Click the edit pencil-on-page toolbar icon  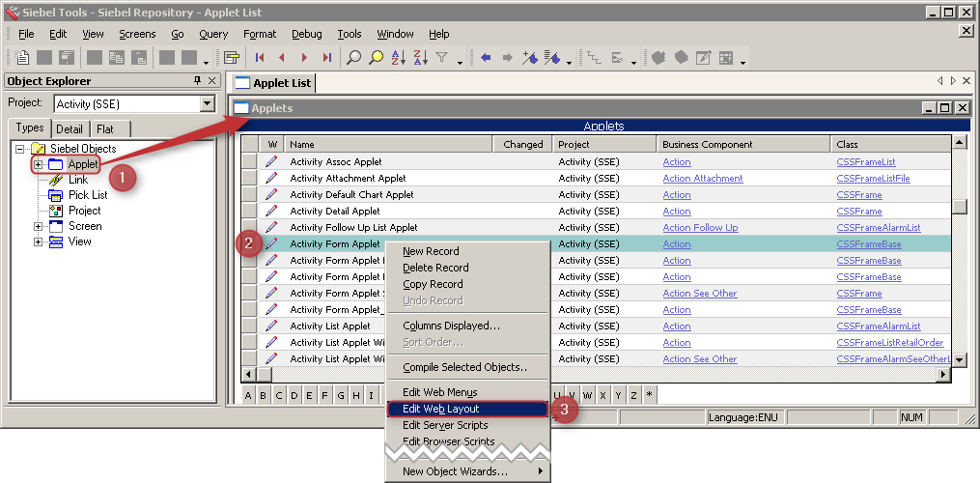703,58
